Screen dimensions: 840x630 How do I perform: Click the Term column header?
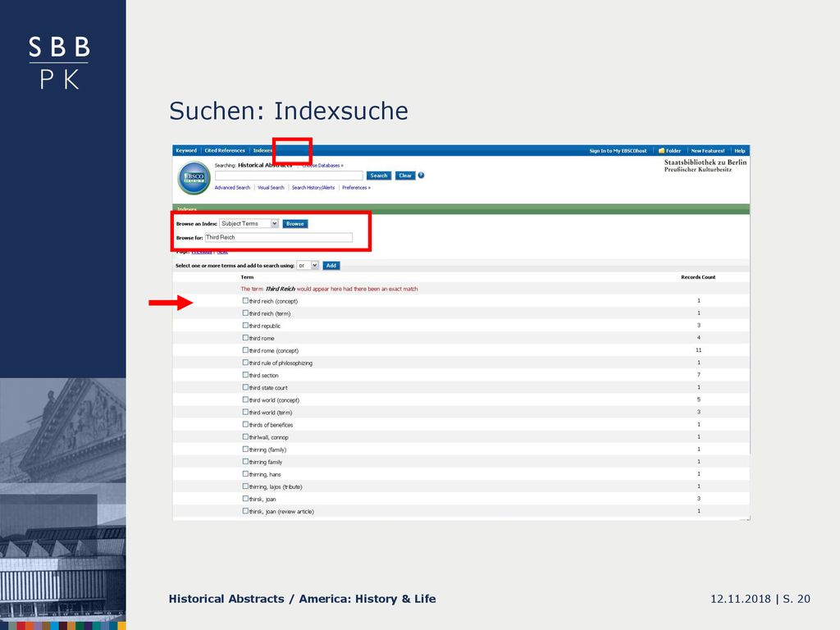247,277
